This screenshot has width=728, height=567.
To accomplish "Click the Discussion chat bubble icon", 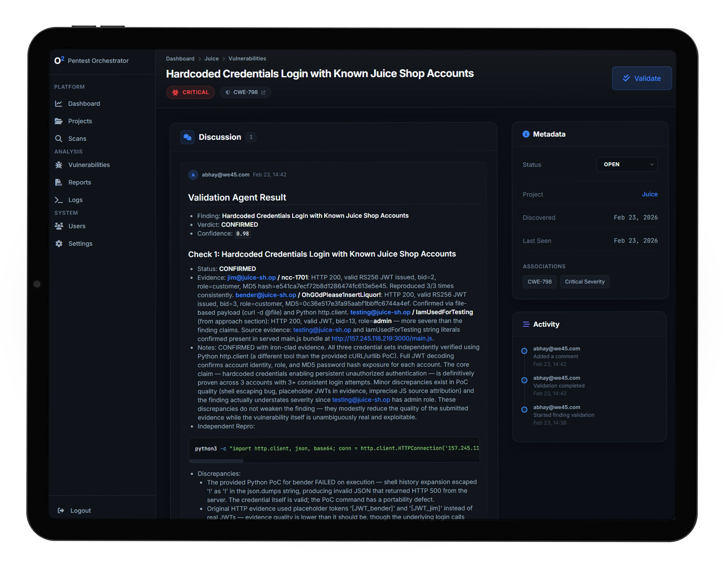I will pyautogui.click(x=187, y=137).
